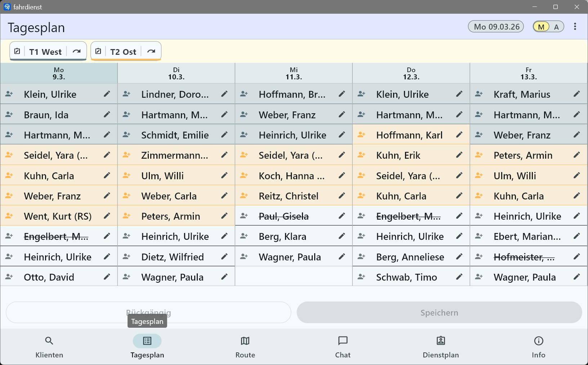Open the Dienstplan tab
Viewport: 588px width, 365px height.
pyautogui.click(x=441, y=347)
